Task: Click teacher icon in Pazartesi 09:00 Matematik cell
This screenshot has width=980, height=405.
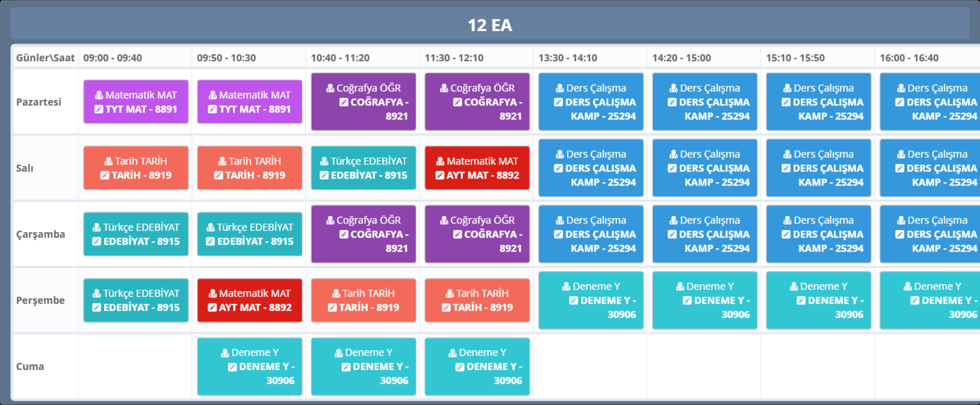Action: tap(99, 95)
